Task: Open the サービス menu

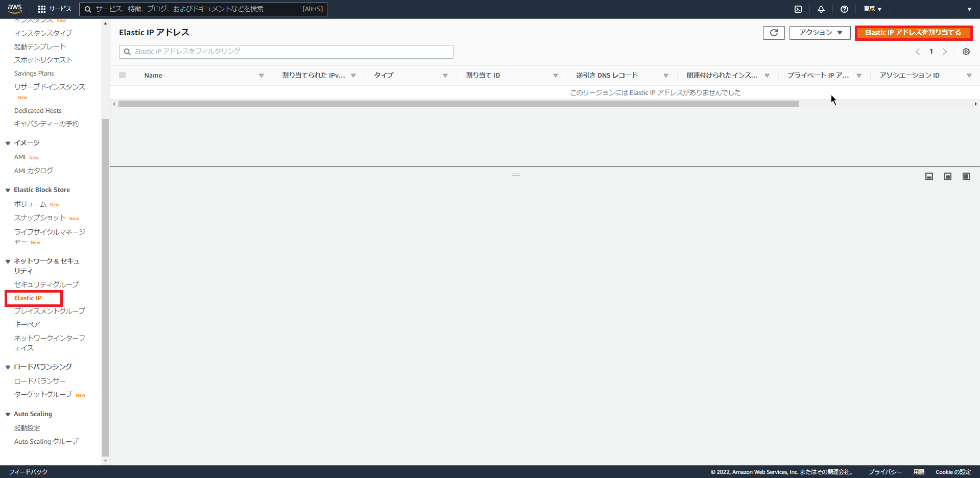Action: (54, 9)
